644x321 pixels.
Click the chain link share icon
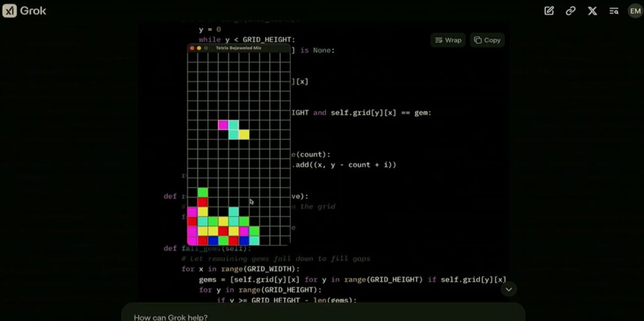pyautogui.click(x=570, y=11)
